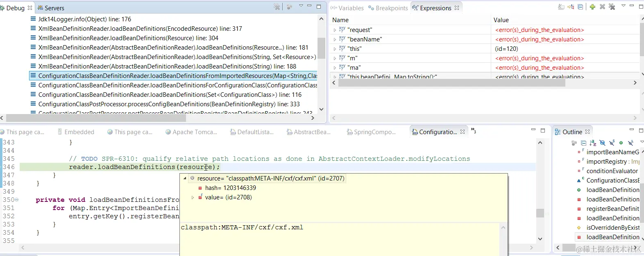This screenshot has width=644, height=256.
Task: Select conditionEvaluator field in Outline
Action: coord(608,171)
